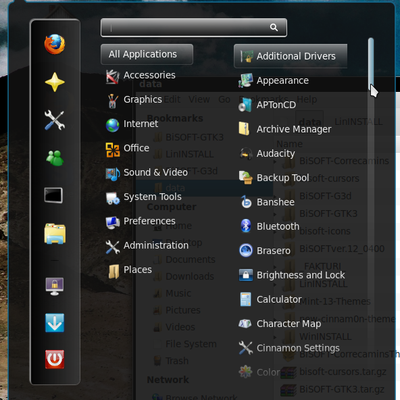This screenshot has width=400, height=400.
Task: Click the blue down-arrow logout icon
Action: tap(55, 323)
